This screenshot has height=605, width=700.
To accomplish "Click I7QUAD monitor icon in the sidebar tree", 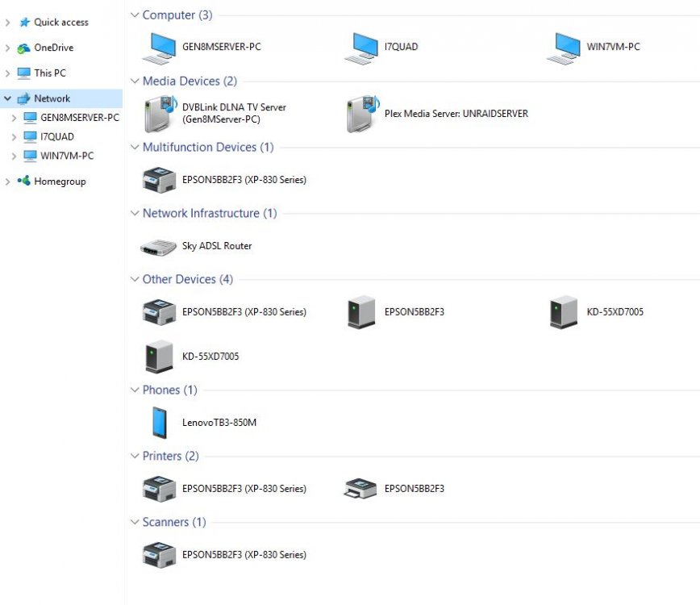I will point(30,137).
